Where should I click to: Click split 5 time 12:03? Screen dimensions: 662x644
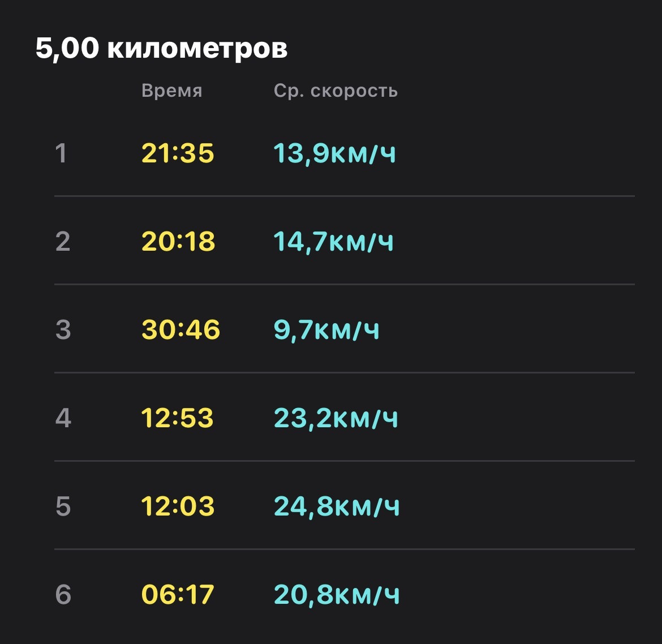coord(178,506)
